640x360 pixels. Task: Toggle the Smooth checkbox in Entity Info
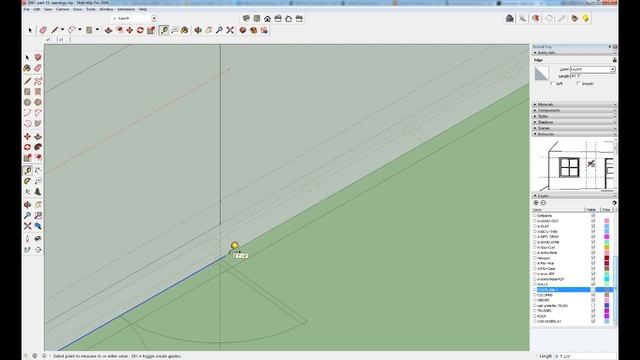(578, 83)
